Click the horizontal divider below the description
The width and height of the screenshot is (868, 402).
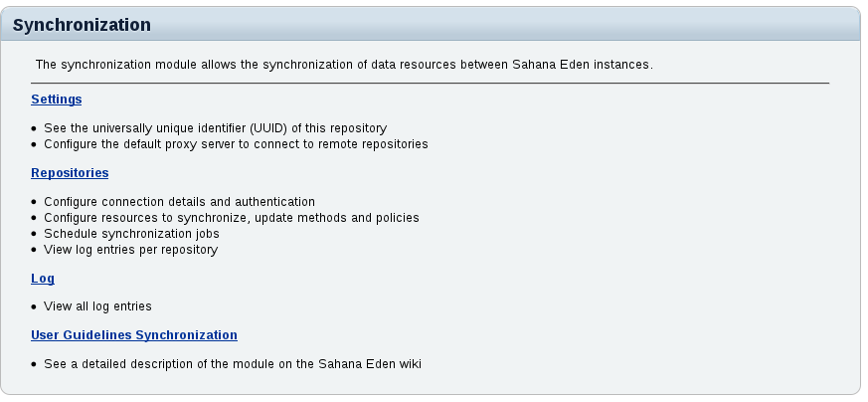tap(430, 84)
